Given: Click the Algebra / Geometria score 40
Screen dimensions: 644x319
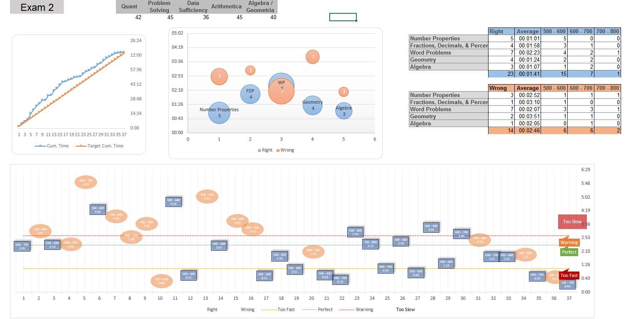Looking at the screenshot, I should 273,17.
